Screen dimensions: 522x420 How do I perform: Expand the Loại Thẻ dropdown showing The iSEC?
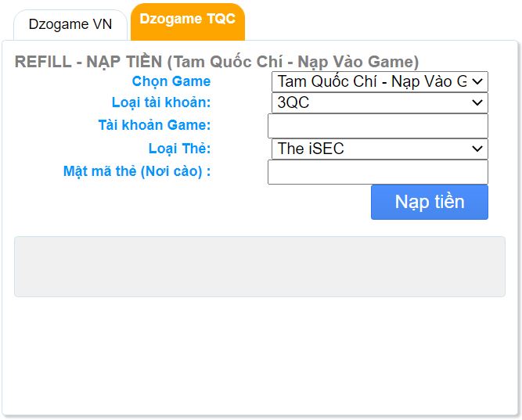pyautogui.click(x=380, y=149)
